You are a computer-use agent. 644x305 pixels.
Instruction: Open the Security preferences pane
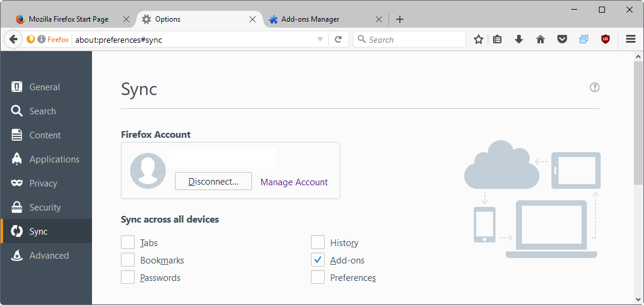click(x=46, y=207)
